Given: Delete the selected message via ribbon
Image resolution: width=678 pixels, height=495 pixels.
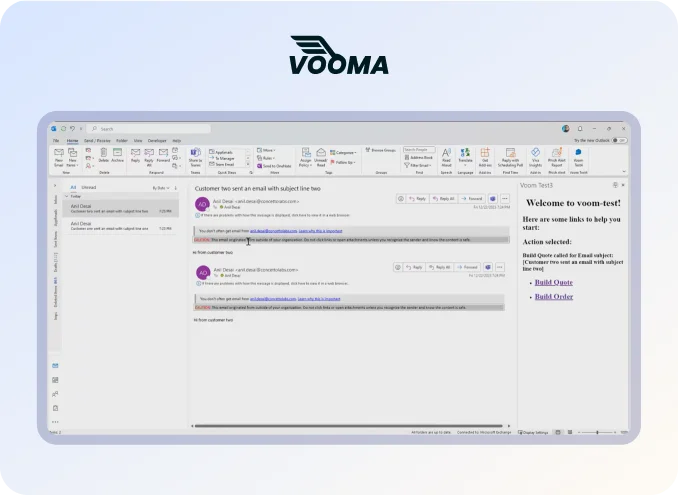Looking at the screenshot, I should click(x=103, y=155).
